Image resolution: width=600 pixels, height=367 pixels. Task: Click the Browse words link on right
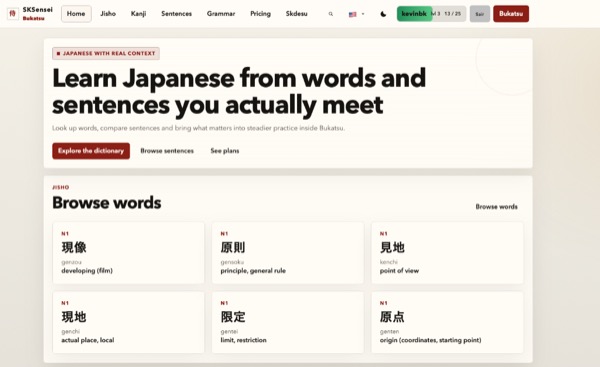tap(496, 207)
